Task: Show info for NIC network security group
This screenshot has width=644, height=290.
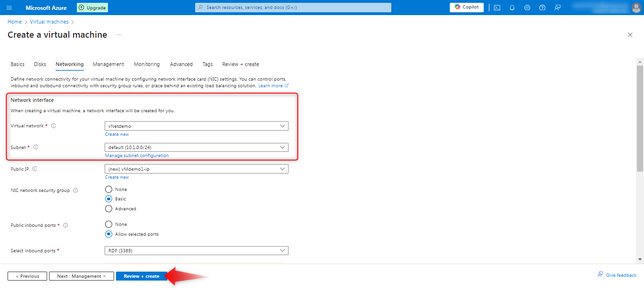Action: pyautogui.click(x=75, y=191)
